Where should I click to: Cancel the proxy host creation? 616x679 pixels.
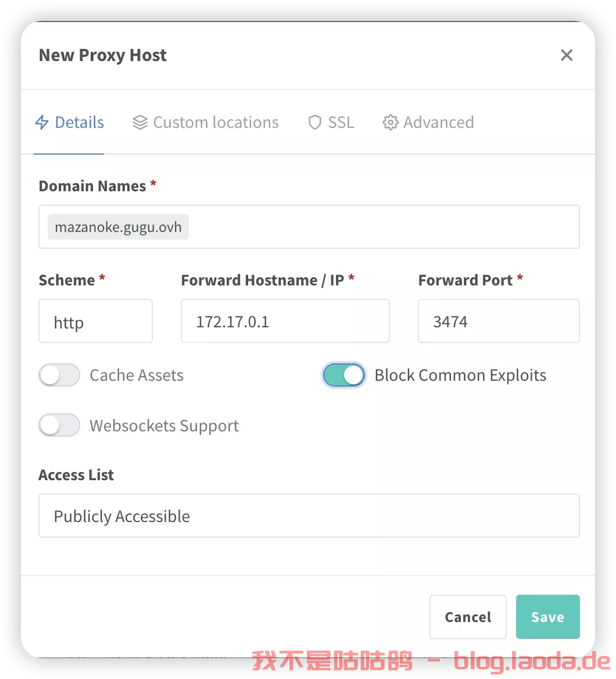coord(468,617)
